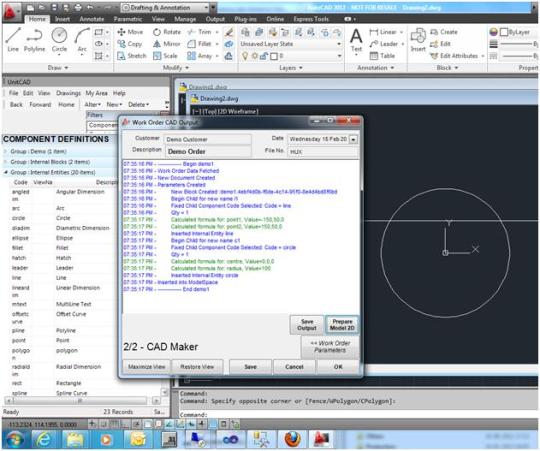Open the UnitCAD My Area menu
Image resolution: width=540 pixels, height=451 pixels.
coord(96,93)
